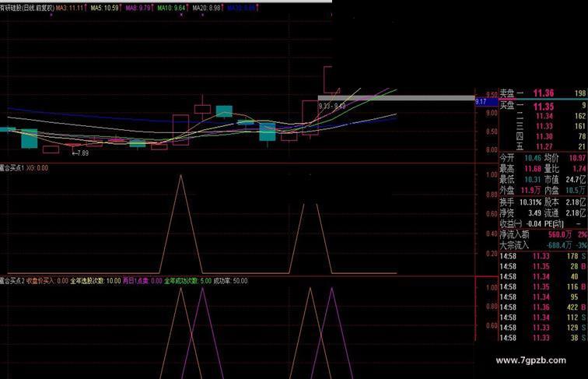Select the gray horizontal gap band
This screenshot has height=379, width=588.
pos(396,98)
